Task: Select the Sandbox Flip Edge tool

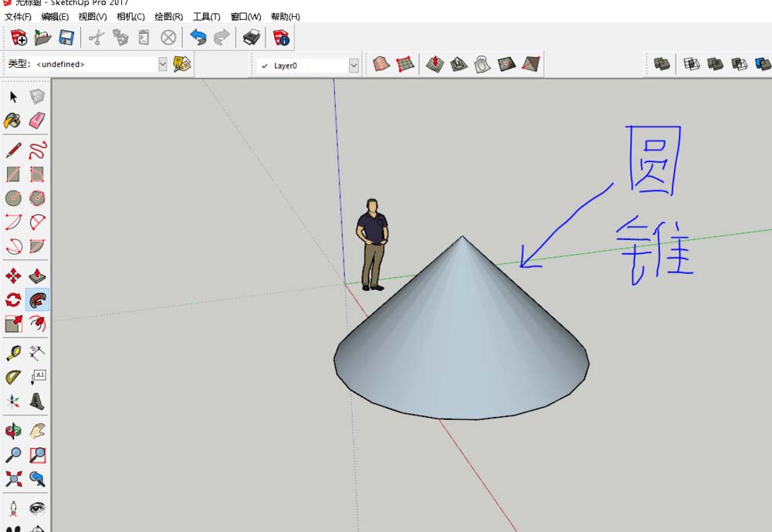Action: pos(531,64)
